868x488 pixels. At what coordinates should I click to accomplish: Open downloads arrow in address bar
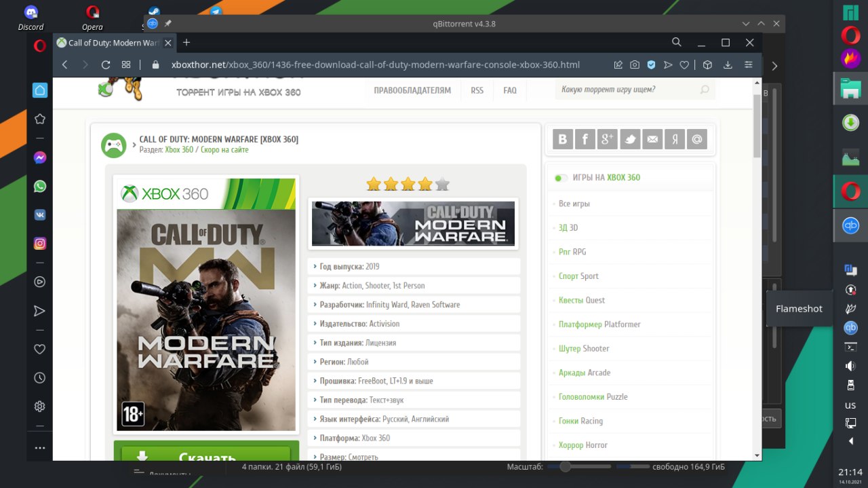[728, 65]
